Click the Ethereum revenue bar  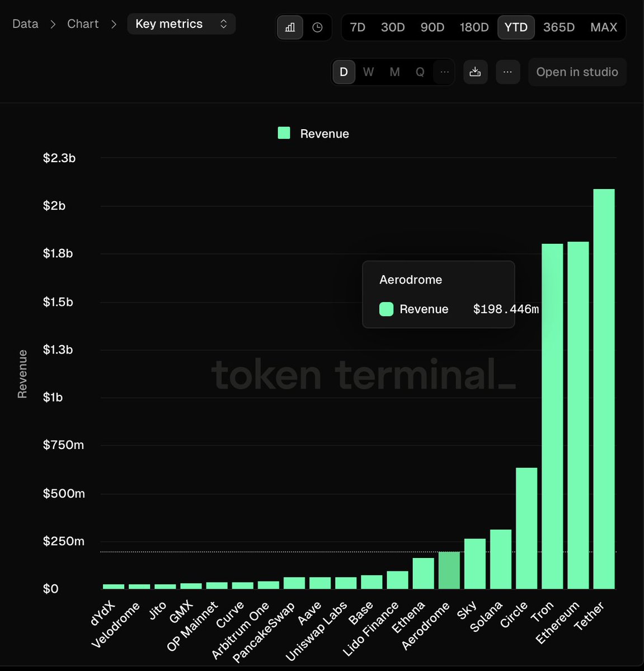click(x=578, y=415)
